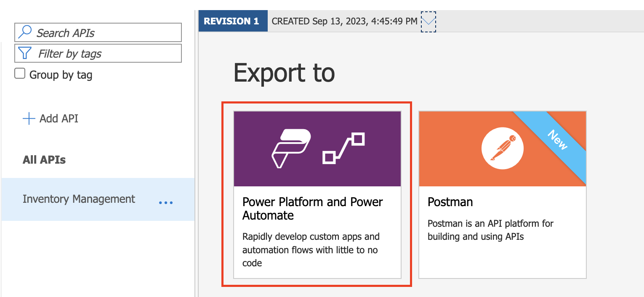The height and width of the screenshot is (297, 644).
Task: Select the Inventory Management API
Action: pyautogui.click(x=79, y=199)
